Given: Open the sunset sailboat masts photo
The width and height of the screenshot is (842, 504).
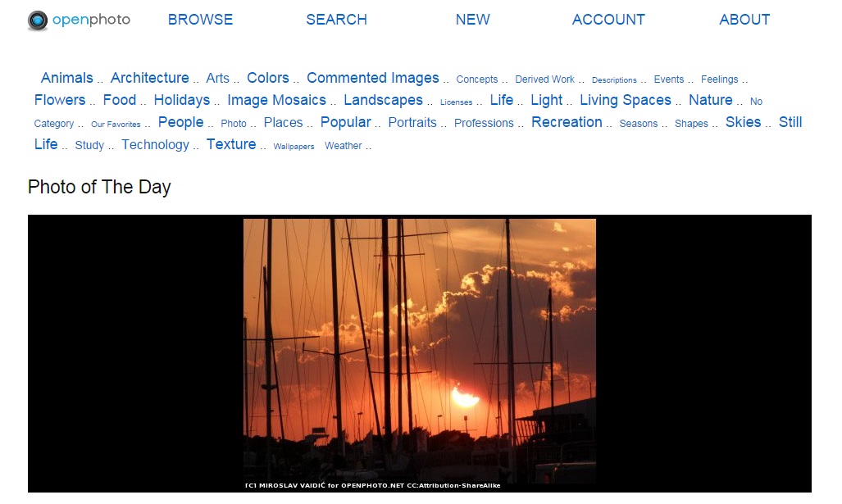Looking at the screenshot, I should click(420, 354).
